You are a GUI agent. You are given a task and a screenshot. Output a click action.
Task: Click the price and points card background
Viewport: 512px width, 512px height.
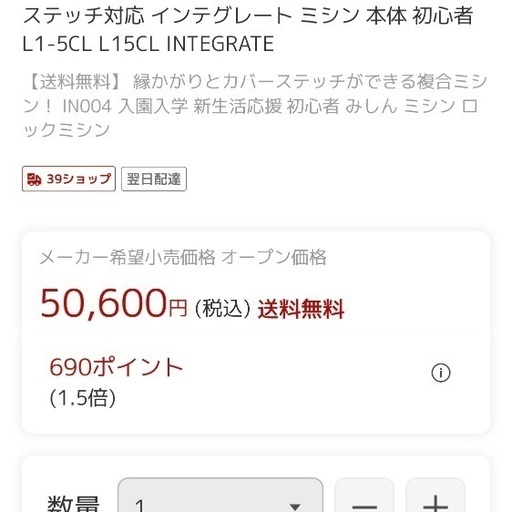(x=256, y=332)
